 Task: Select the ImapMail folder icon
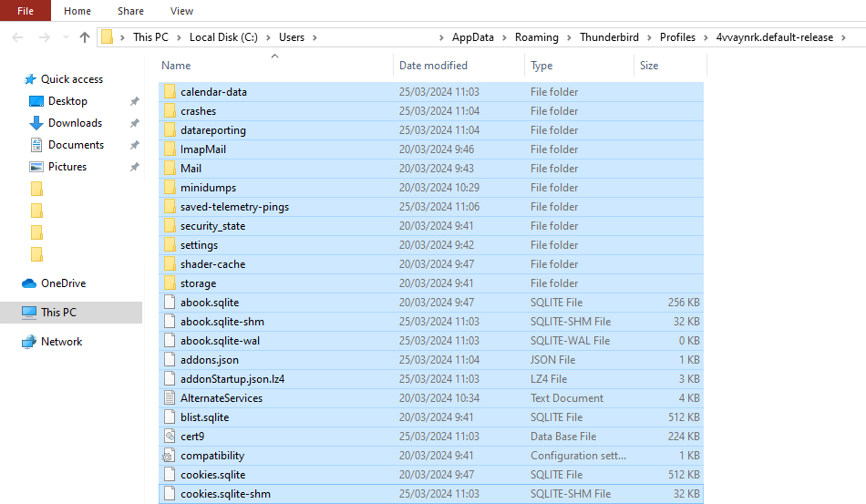point(170,149)
